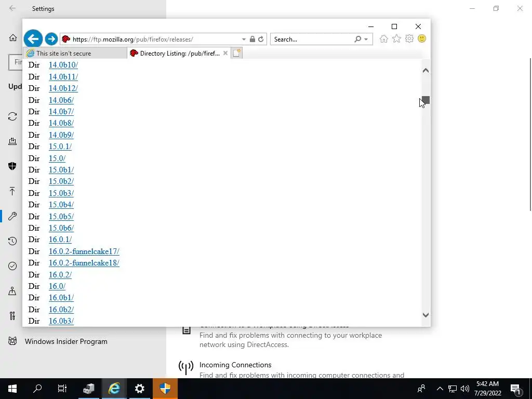532x399 pixels.
Task: Open the 16.0.2/ directory link
Action: coord(60,275)
